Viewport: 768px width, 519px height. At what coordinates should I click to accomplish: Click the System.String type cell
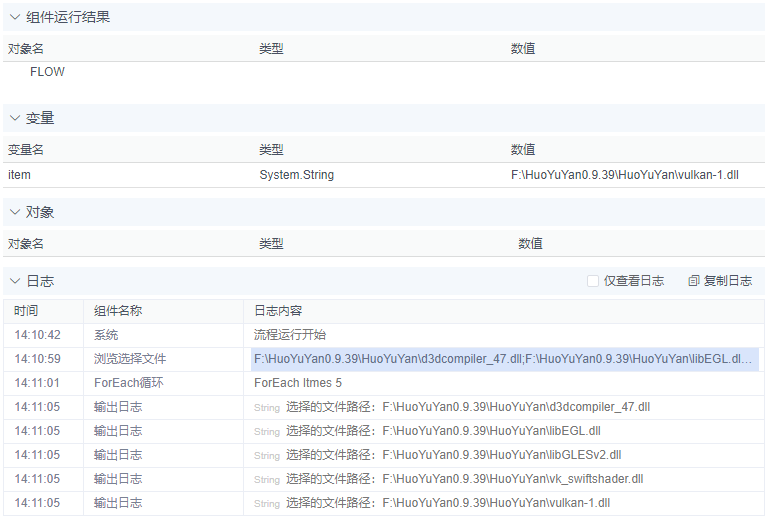pyautogui.click(x=296, y=175)
